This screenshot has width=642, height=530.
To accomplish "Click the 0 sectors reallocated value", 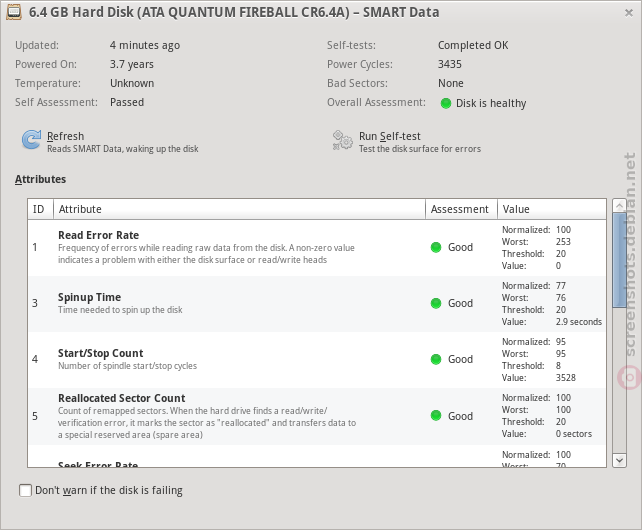I will (574, 434).
